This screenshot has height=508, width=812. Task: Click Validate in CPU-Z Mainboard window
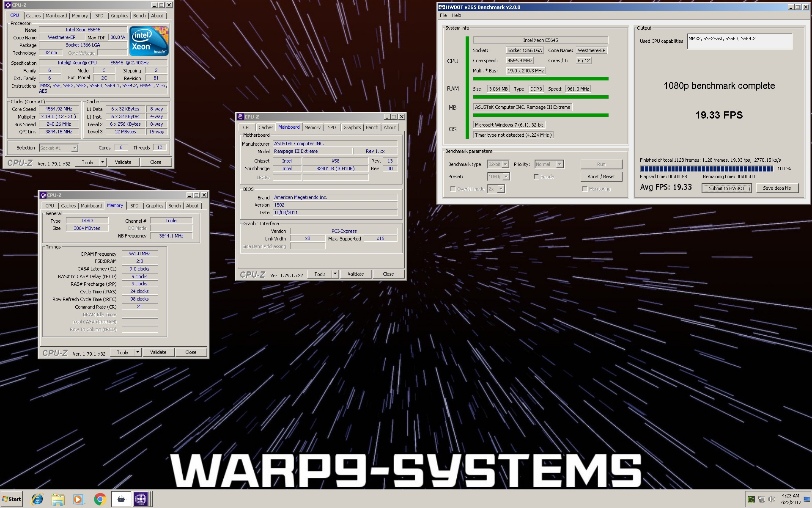pos(356,274)
